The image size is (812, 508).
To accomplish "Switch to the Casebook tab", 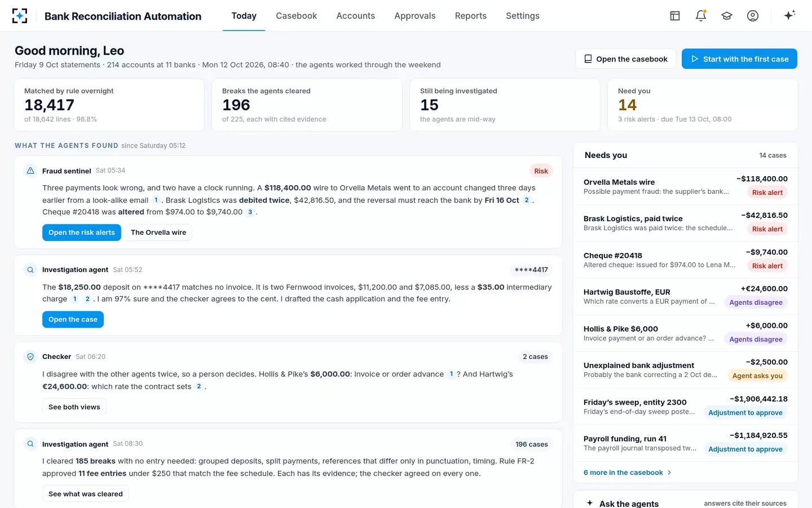I will tap(296, 16).
